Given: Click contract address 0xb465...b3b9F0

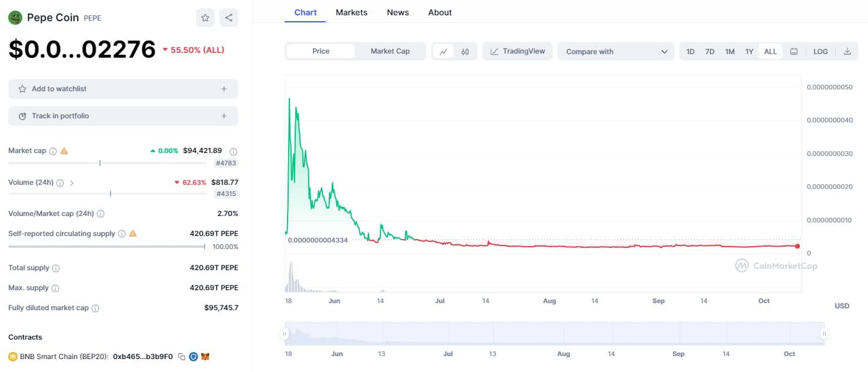Looking at the screenshot, I should [x=143, y=357].
